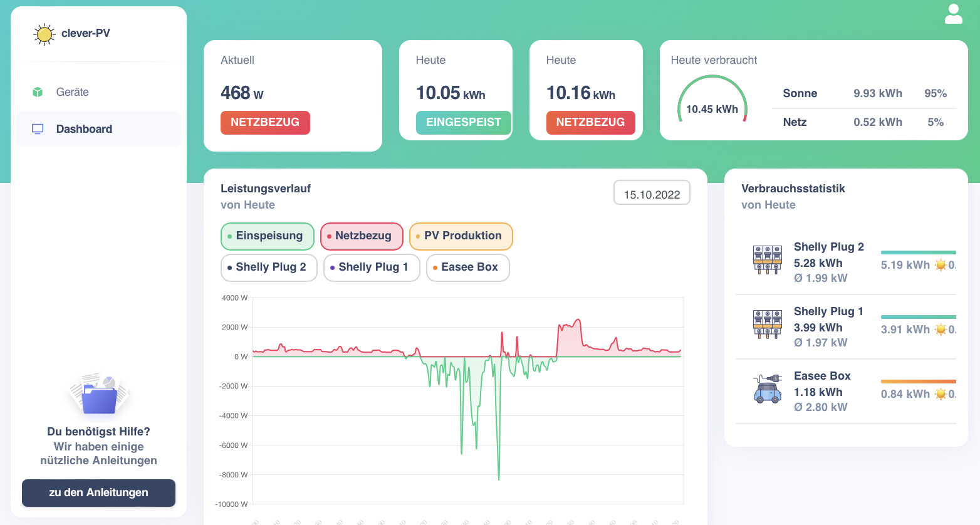Click the clever-PV sun logo
Screen dimensions: 980x525
[x=44, y=34]
